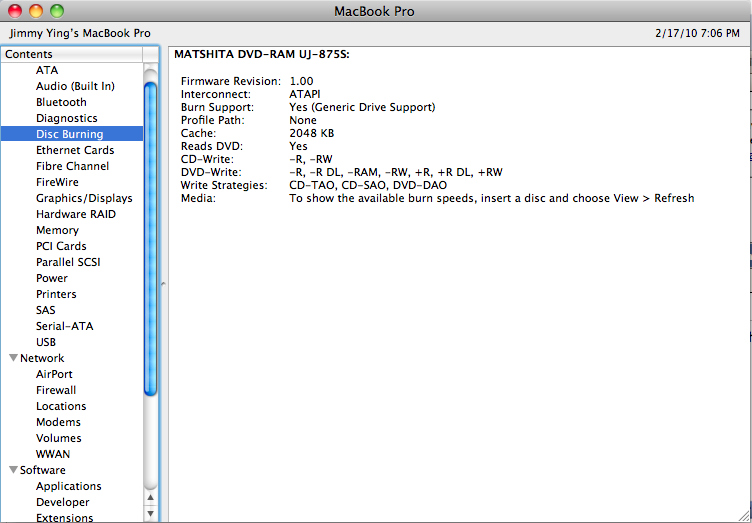Select the Network category label
Image resolution: width=752 pixels, height=523 pixels.
tap(42, 358)
